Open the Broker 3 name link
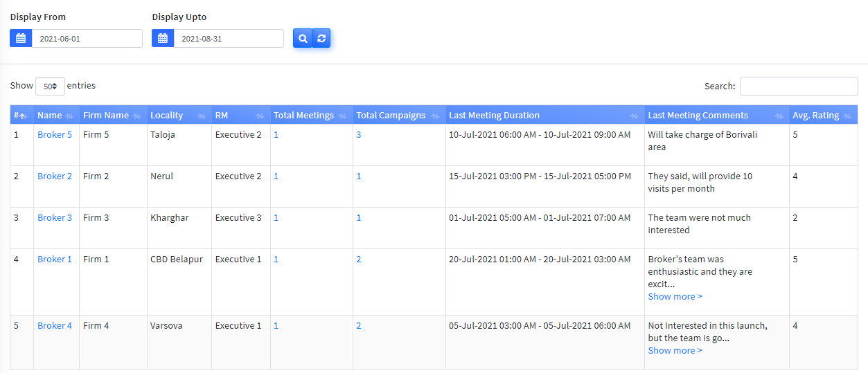Image resolution: width=868 pixels, height=373 pixels. coord(55,218)
